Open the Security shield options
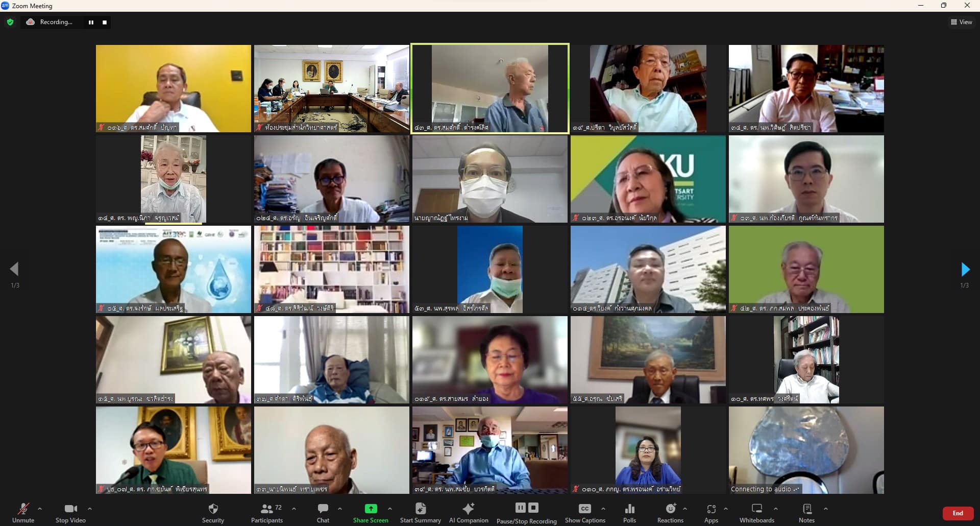980x526 pixels. coord(213,512)
